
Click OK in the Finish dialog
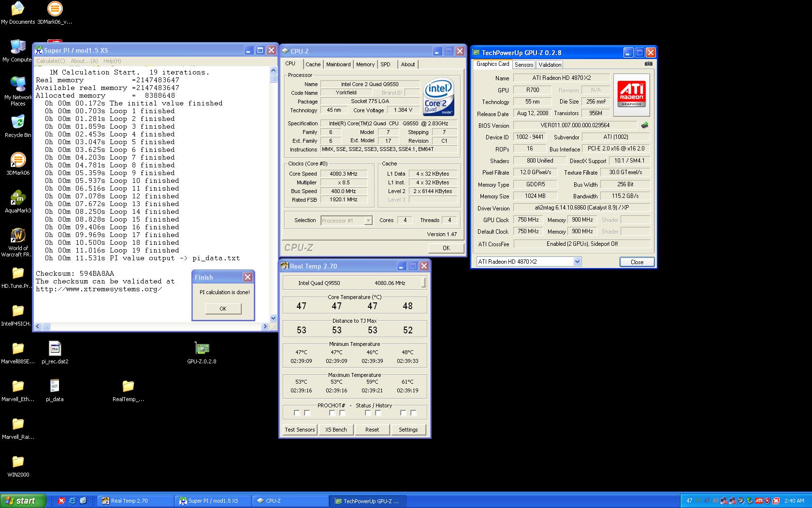223,309
